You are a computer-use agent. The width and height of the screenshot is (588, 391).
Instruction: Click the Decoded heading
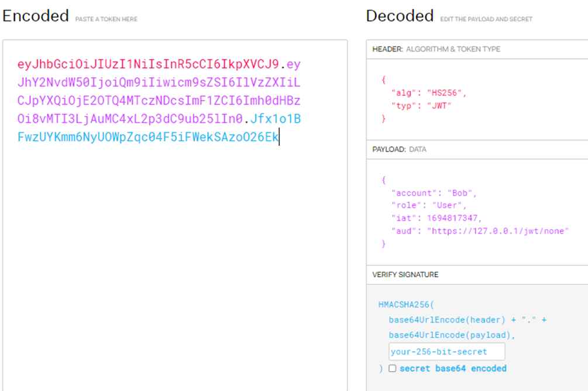pos(400,16)
